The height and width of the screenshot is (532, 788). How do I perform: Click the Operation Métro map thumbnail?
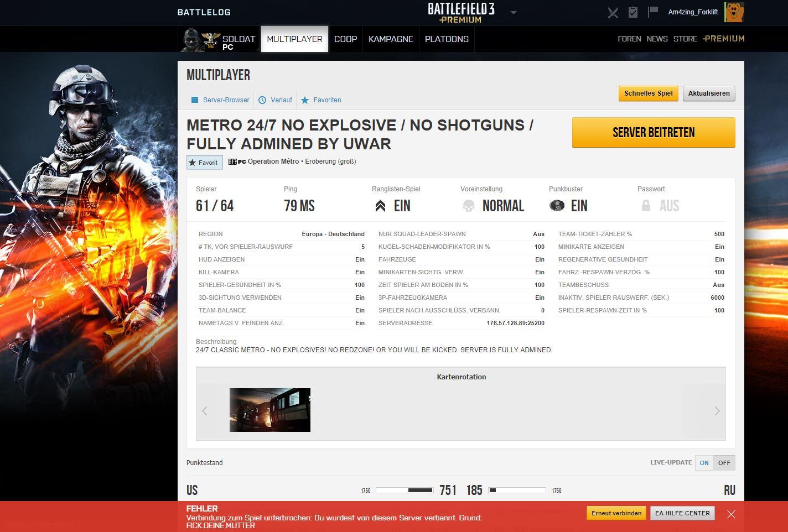[270, 410]
